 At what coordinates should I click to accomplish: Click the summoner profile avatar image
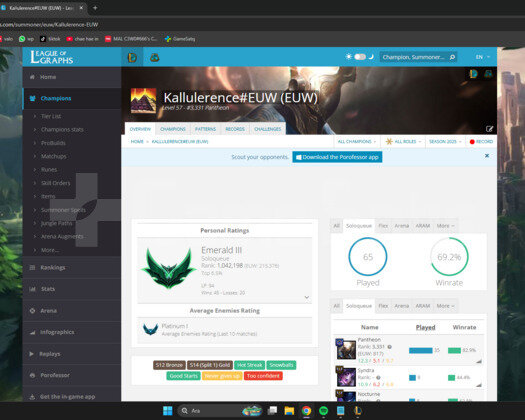coord(143,100)
